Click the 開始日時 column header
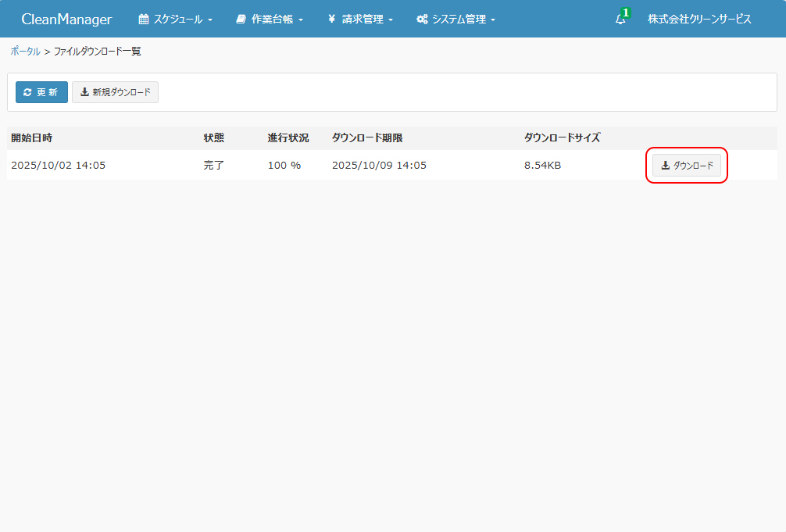The width and height of the screenshot is (786, 532). click(x=32, y=138)
